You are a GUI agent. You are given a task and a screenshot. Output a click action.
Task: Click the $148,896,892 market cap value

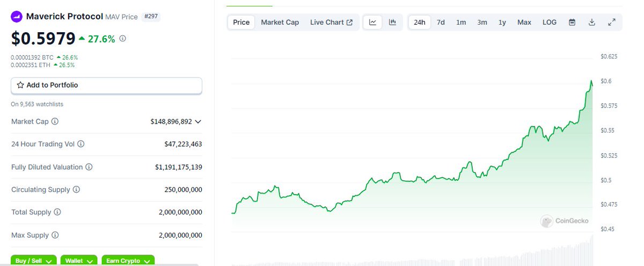coord(171,121)
